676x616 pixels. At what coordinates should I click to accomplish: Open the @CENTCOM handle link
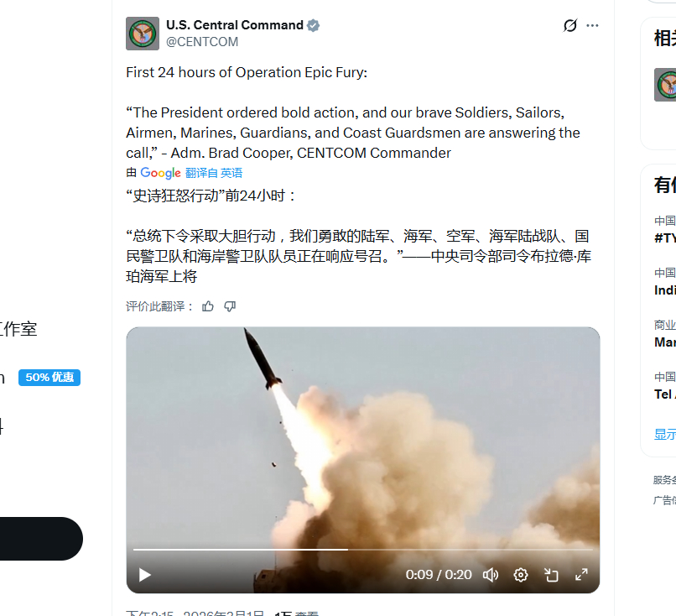(202, 42)
